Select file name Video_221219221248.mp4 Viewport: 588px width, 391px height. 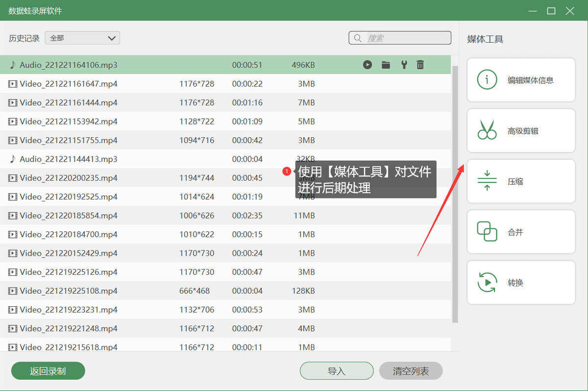(x=69, y=328)
